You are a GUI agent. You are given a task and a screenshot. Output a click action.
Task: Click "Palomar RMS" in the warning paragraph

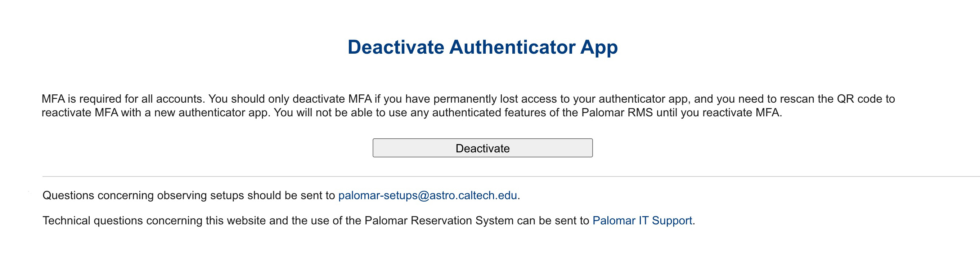[617, 113]
